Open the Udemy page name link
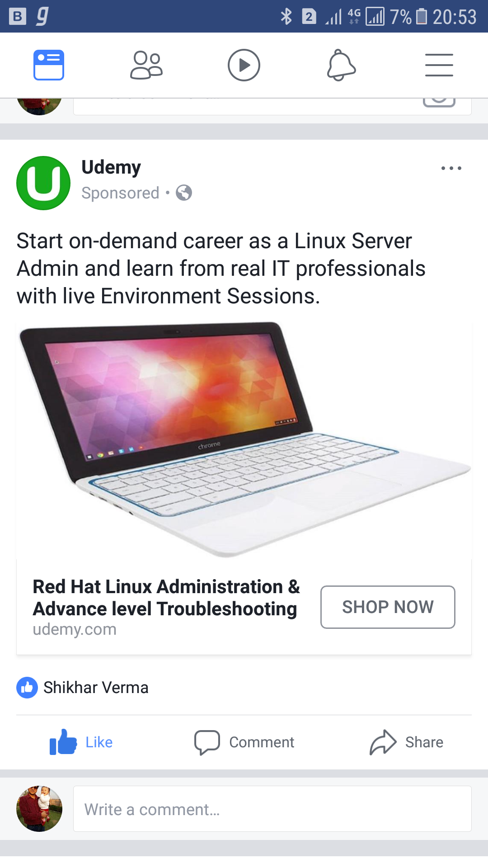Viewport: 488px width, 868px height. point(111,167)
